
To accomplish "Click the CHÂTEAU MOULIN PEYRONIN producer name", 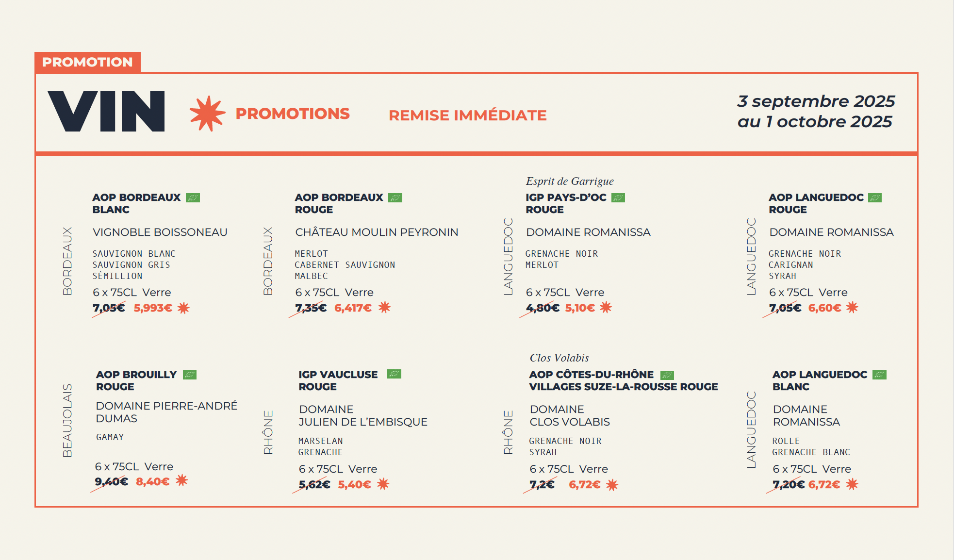I will coord(377,232).
